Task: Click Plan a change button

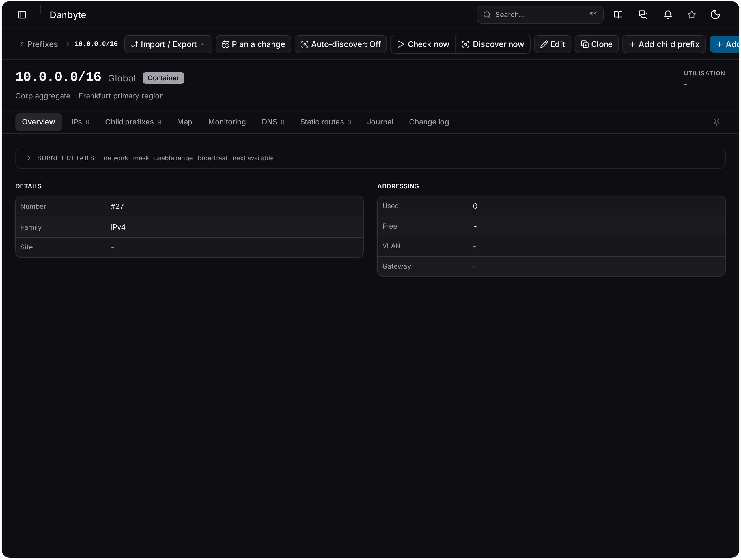Action: point(253,44)
